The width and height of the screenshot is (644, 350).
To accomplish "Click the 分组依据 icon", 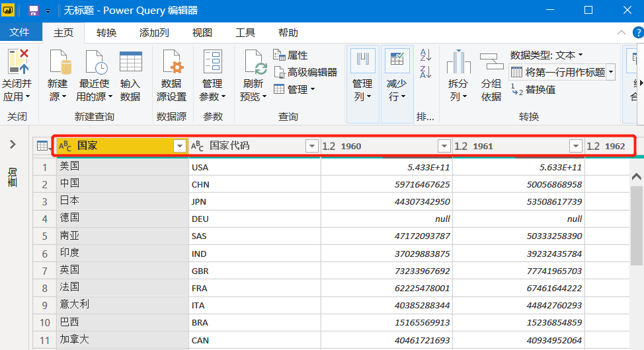I will coord(491,61).
